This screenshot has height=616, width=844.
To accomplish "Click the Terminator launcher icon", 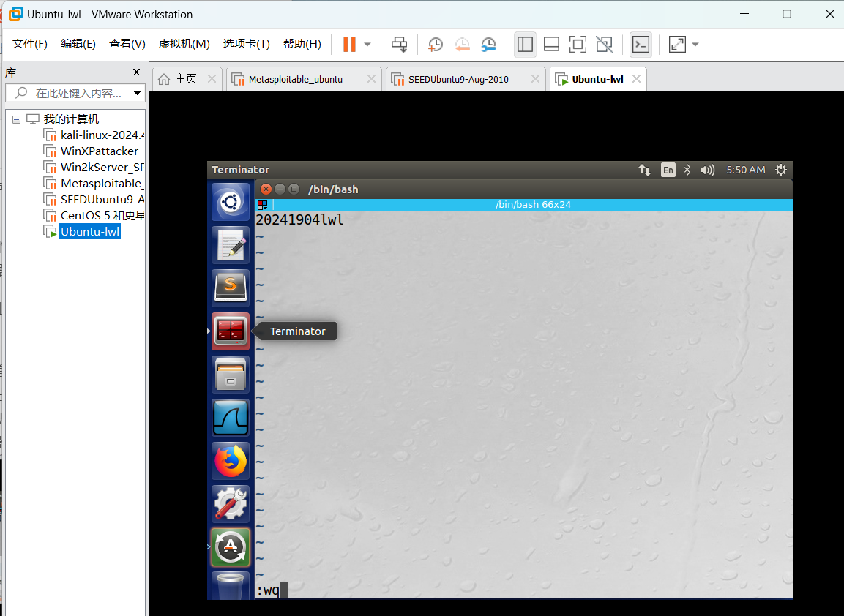I will (231, 331).
